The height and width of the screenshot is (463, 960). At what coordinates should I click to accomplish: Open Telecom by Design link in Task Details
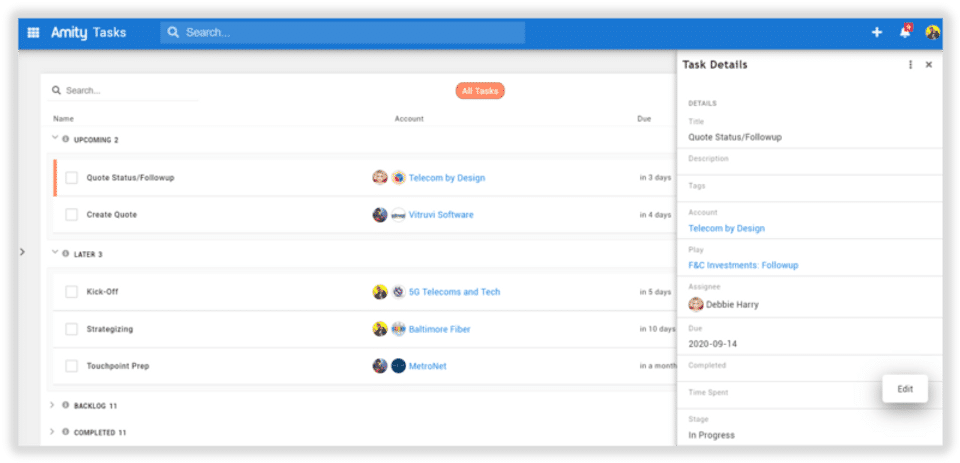click(727, 228)
